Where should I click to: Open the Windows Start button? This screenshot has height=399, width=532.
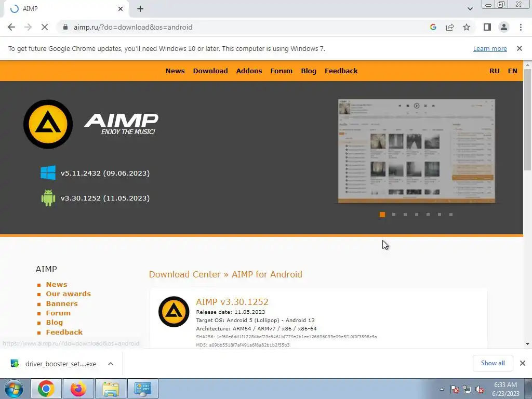click(13, 389)
